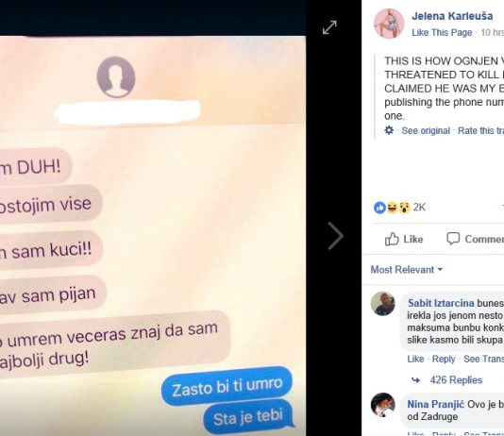Click Like This Page link
504x436 pixels.
tap(442, 32)
